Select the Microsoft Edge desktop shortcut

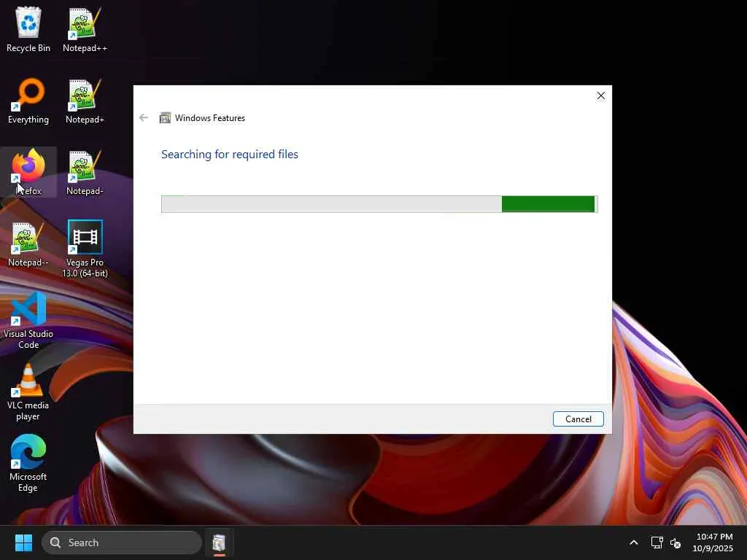tap(28, 463)
